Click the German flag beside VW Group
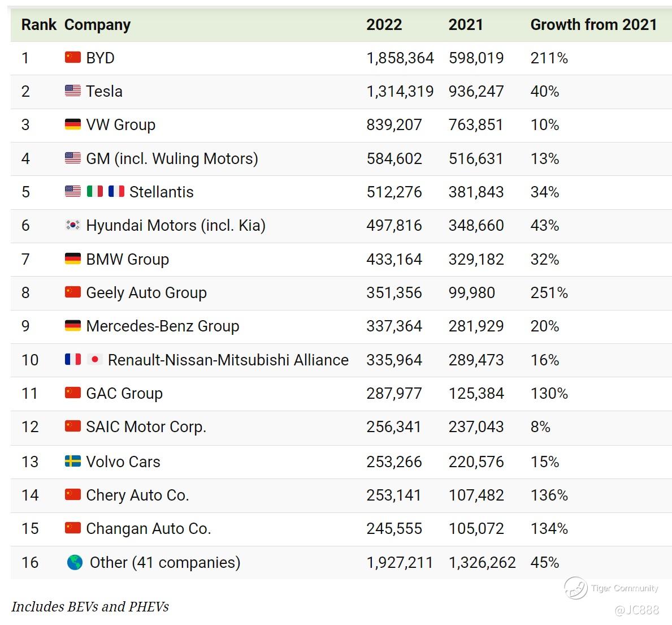Image resolution: width=672 pixels, height=625 pixels. [72, 124]
